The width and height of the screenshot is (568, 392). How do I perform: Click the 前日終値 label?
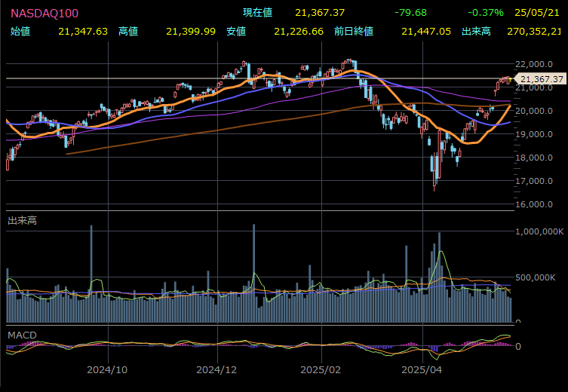click(x=354, y=32)
